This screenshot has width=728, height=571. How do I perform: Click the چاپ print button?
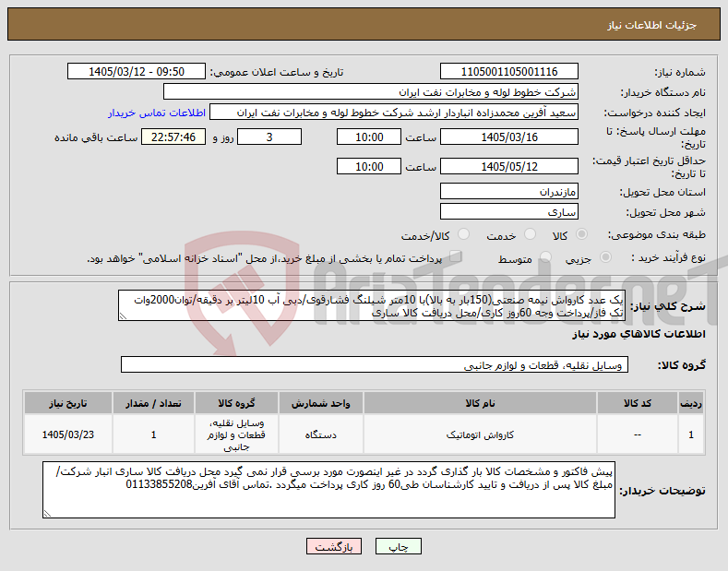click(x=399, y=546)
